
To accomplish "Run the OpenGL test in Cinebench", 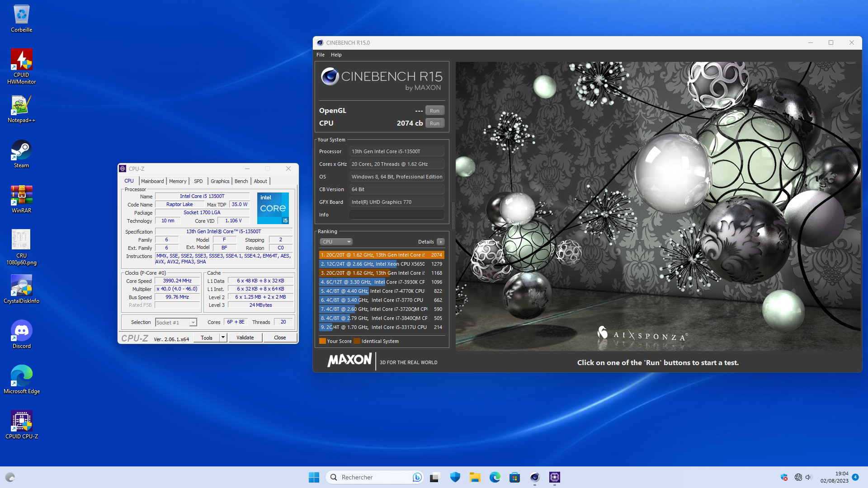I will point(434,111).
